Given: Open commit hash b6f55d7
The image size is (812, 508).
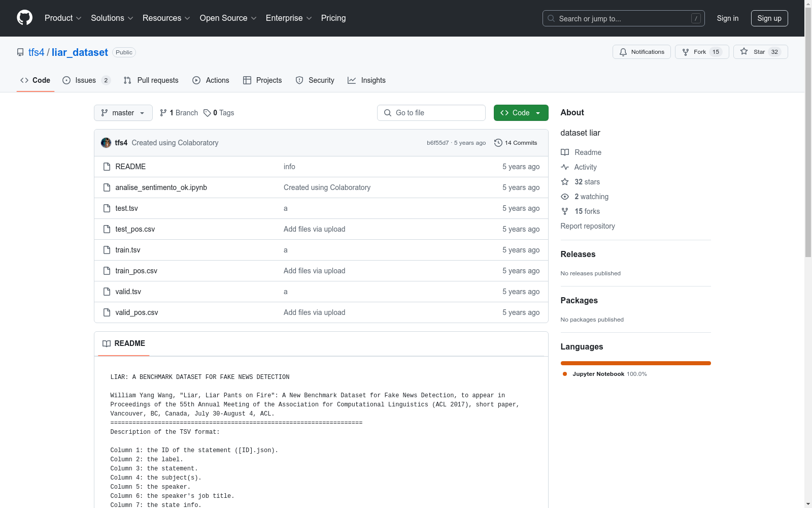Looking at the screenshot, I should tap(437, 143).
